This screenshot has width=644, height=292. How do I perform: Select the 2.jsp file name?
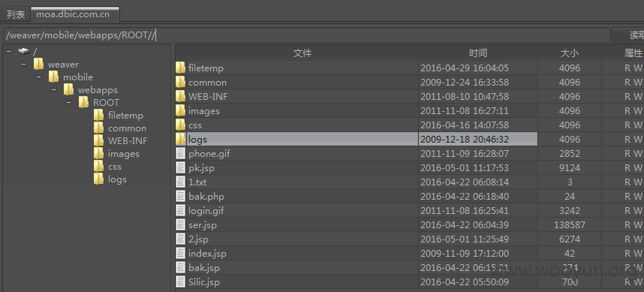[x=198, y=239]
